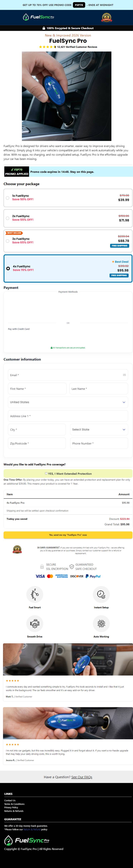Image resolution: width=133 pixels, height=868 pixels.
Task: Click the Smooth Drive engine icon
Action: click(35, 624)
